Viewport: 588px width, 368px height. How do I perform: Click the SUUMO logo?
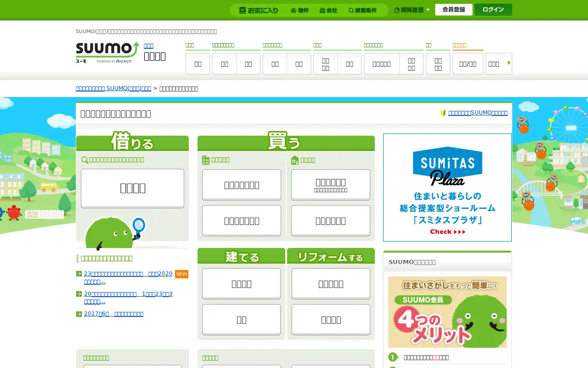(107, 52)
